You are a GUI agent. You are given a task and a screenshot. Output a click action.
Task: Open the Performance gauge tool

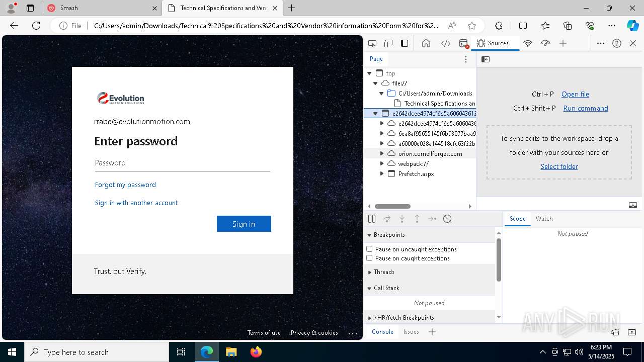(545, 43)
